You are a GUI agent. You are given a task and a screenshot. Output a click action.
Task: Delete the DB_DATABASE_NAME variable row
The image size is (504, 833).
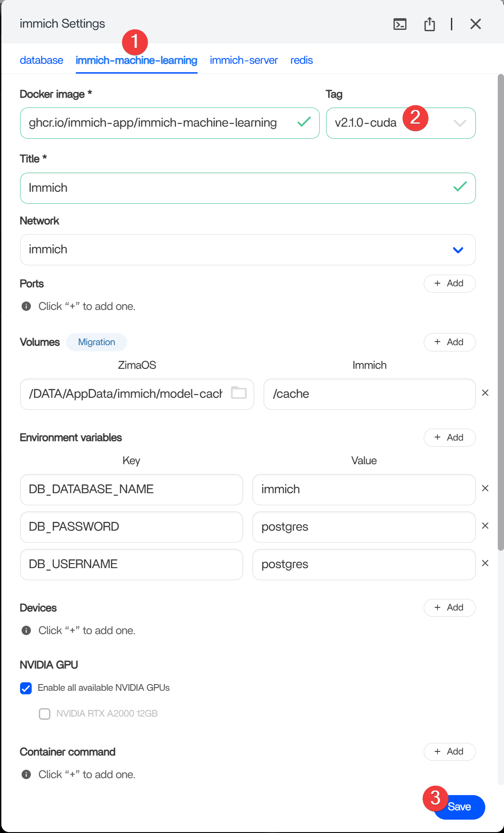(x=485, y=488)
